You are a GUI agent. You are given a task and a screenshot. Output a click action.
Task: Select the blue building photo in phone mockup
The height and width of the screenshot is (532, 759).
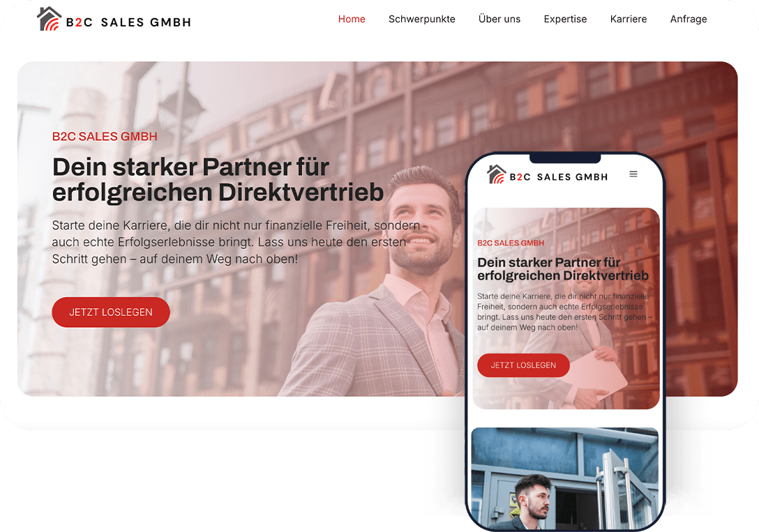pos(565,478)
